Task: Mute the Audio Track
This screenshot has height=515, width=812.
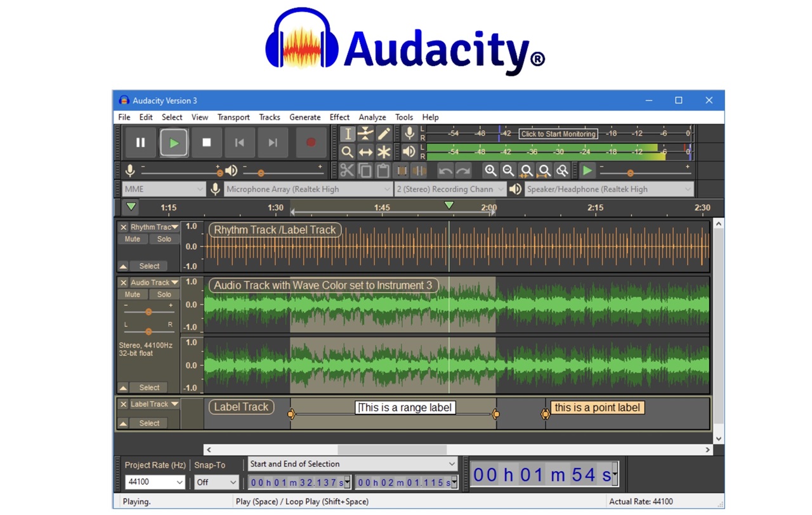Action: [133, 294]
